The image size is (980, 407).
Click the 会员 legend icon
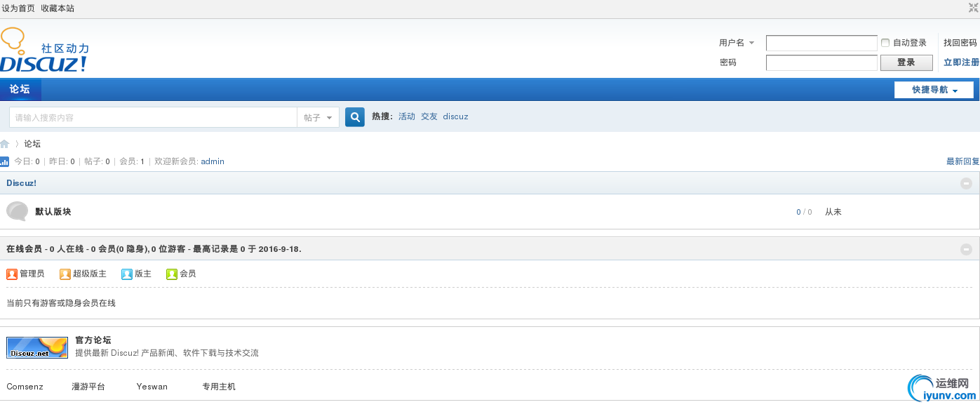click(x=172, y=274)
